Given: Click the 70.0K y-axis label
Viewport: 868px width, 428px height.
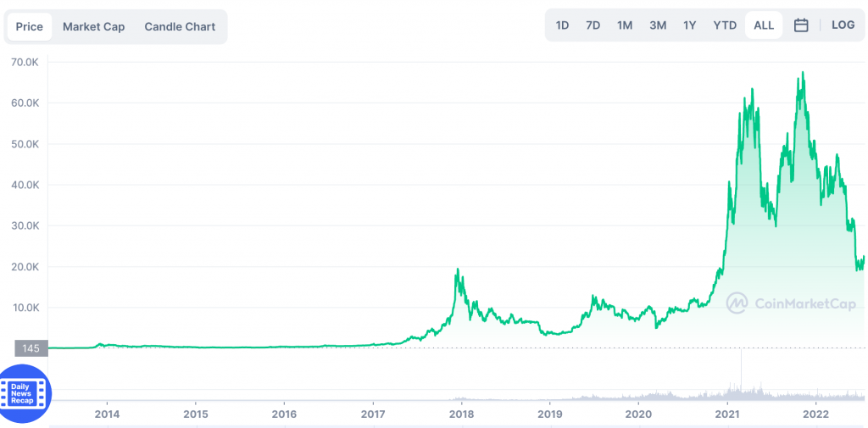Looking at the screenshot, I should coord(25,62).
